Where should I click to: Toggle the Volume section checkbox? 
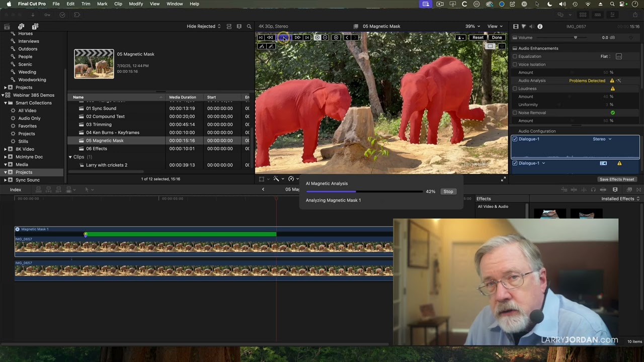click(x=515, y=38)
